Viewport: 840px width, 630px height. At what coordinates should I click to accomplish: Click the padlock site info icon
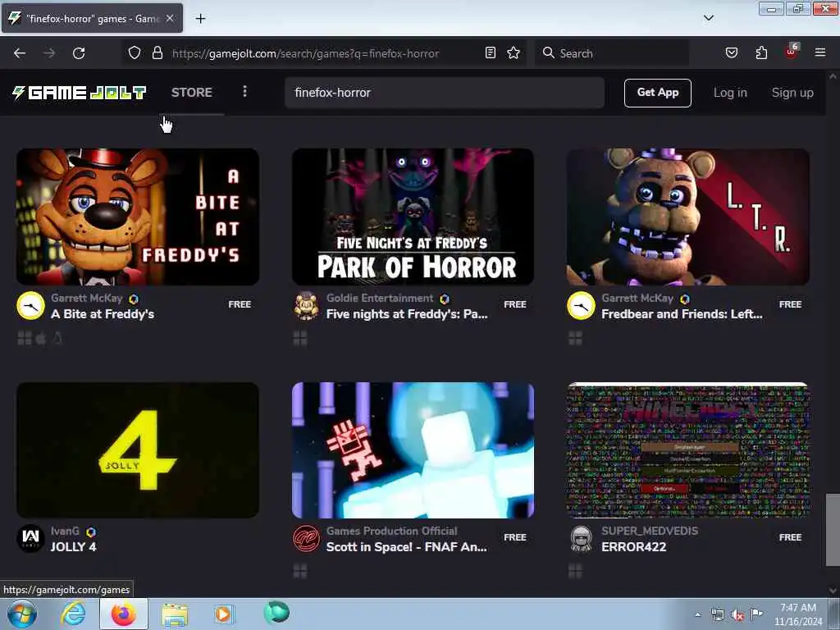pos(157,52)
